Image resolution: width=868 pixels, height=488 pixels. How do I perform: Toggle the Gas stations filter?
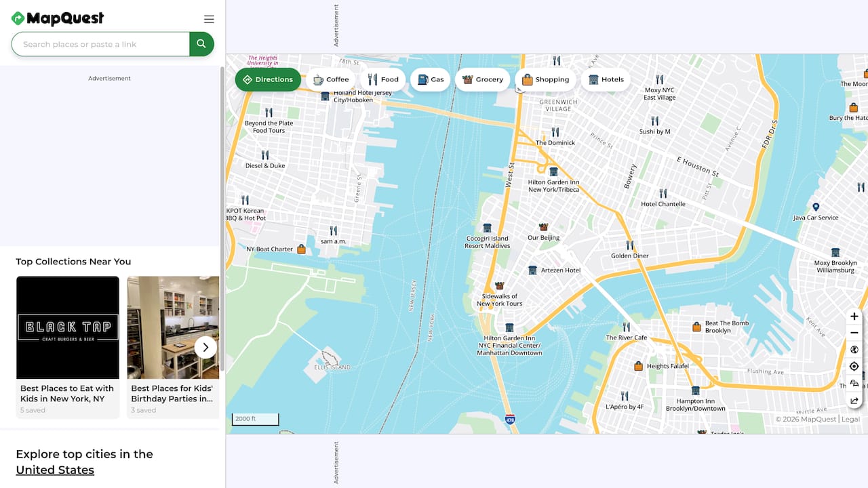(x=430, y=79)
